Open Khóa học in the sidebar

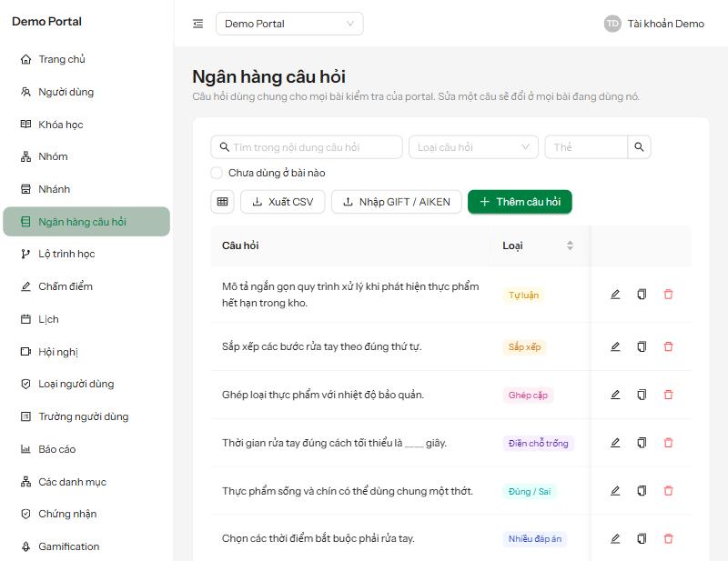pyautogui.click(x=60, y=125)
